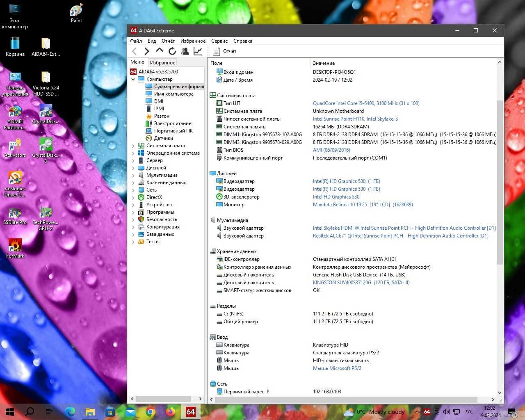Click the vertical scrollbar of details pane

click(500, 182)
